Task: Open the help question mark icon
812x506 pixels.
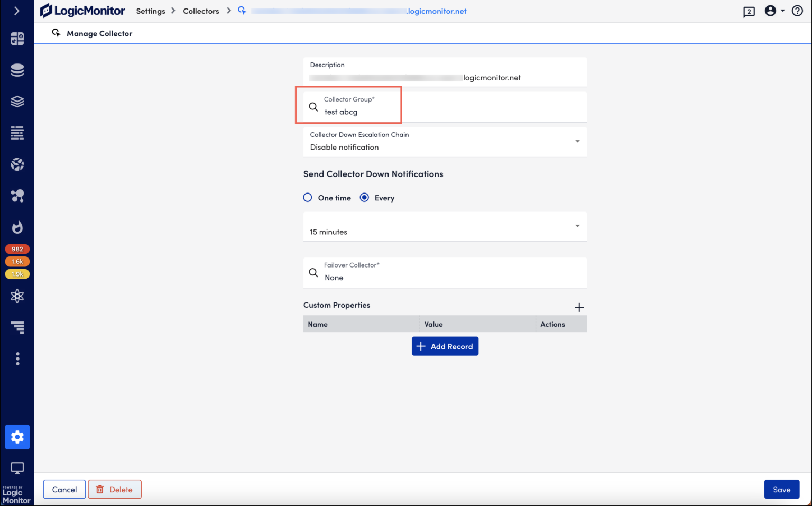Action: tap(797, 11)
